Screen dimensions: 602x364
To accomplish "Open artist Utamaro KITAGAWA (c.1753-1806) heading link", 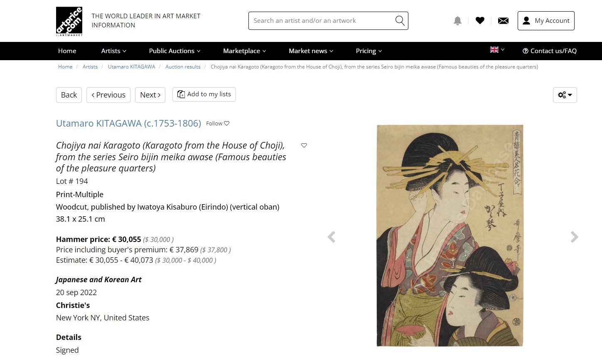I will [128, 123].
